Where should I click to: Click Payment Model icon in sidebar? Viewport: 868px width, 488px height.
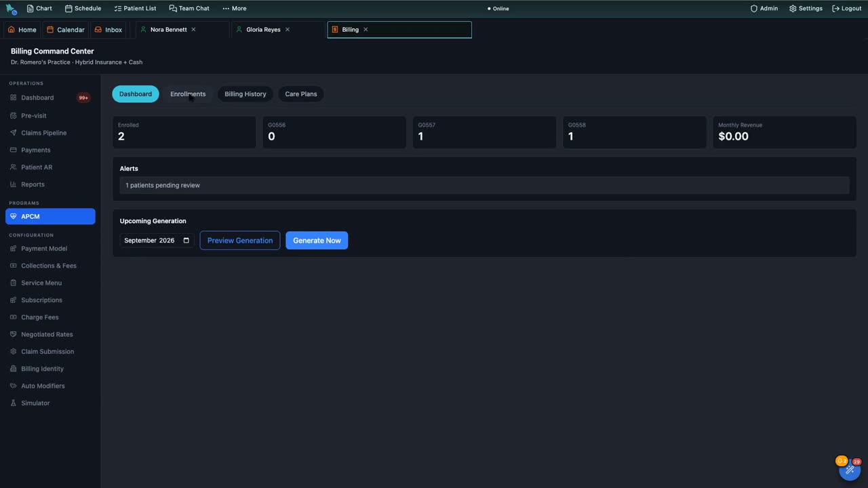(x=14, y=249)
